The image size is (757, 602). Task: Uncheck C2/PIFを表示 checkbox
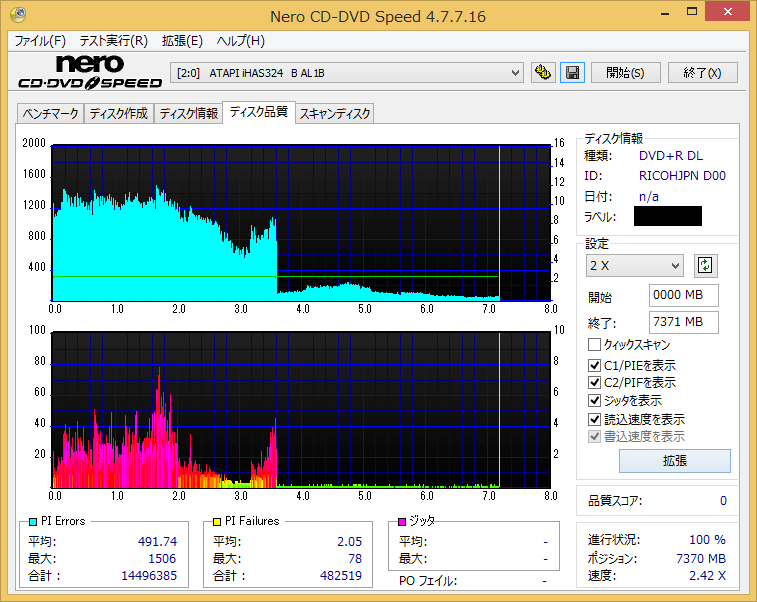click(x=594, y=383)
